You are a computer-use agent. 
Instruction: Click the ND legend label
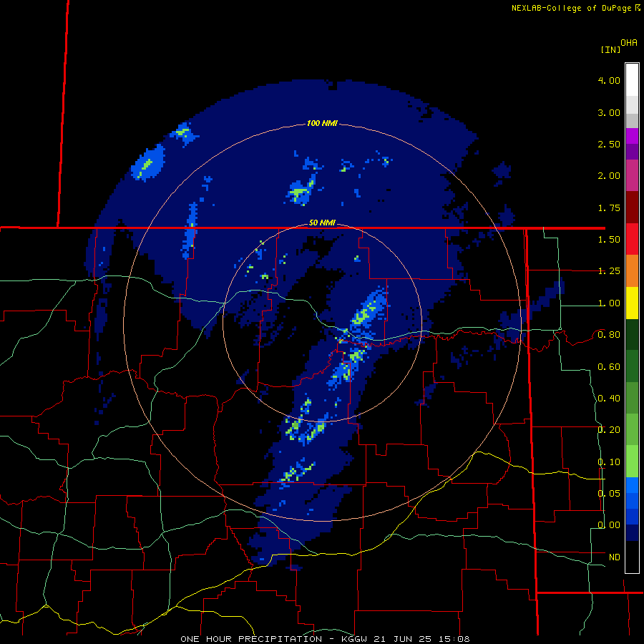(x=615, y=557)
